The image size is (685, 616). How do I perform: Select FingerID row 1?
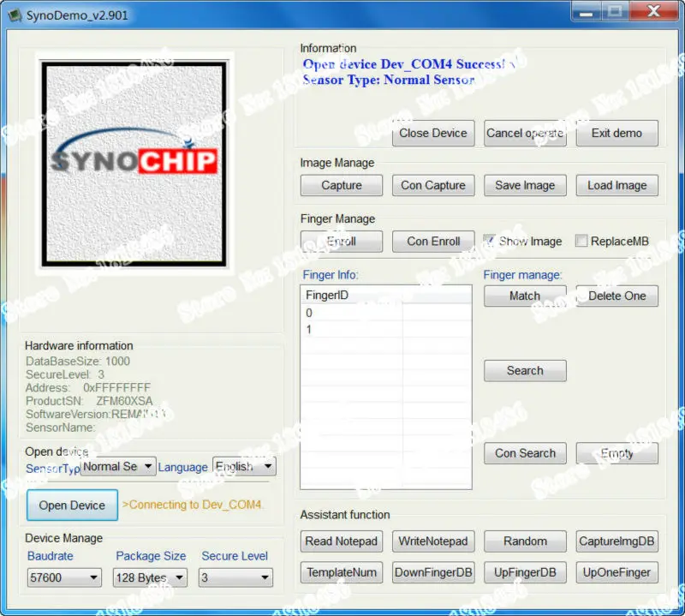(x=386, y=329)
